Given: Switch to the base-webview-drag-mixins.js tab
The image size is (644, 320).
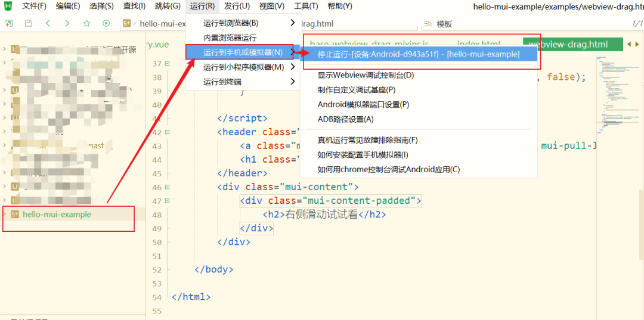Looking at the screenshot, I should pyautogui.click(x=369, y=44).
